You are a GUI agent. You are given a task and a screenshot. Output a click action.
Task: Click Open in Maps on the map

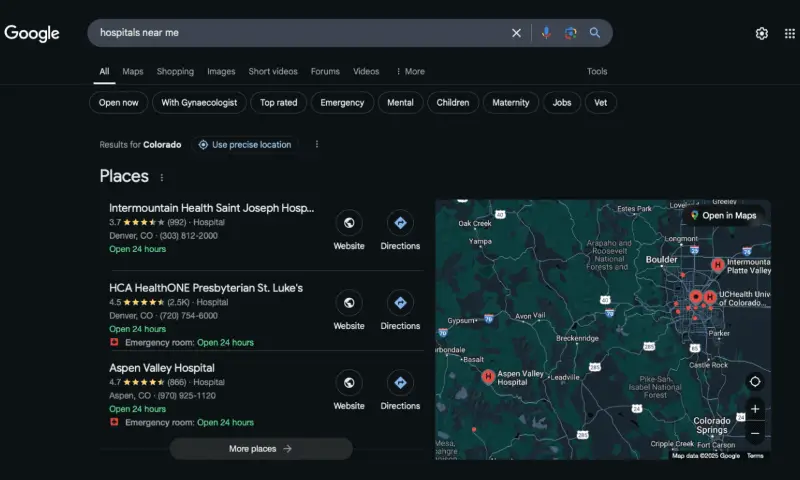(x=723, y=216)
